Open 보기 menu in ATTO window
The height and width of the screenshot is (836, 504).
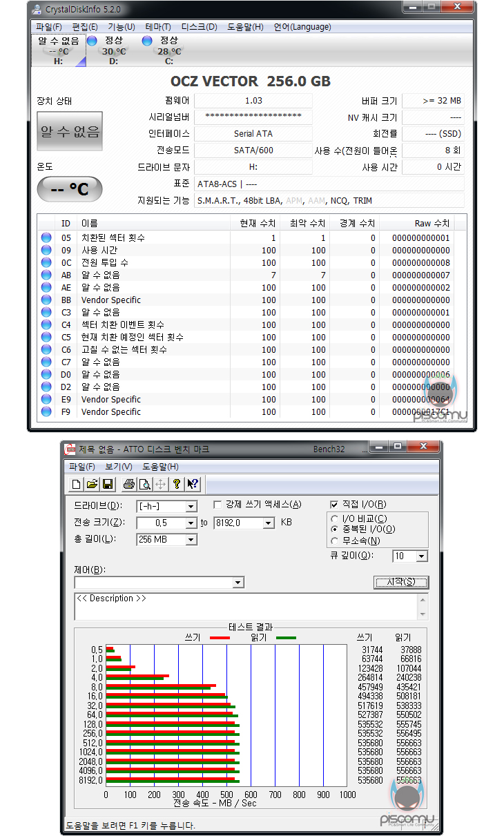point(119,467)
